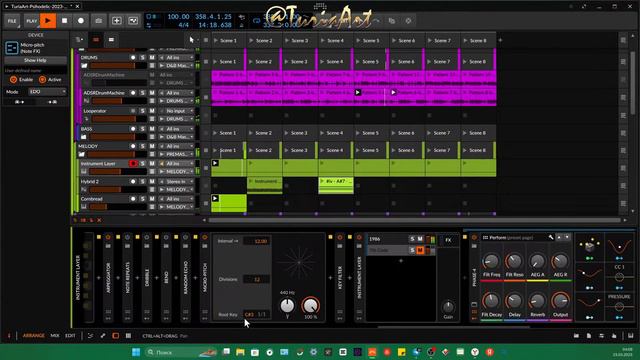Viewport: 640px width, 360px height.
Task: Click the Filt Freq knob on Phase-4
Action: coord(491,261)
